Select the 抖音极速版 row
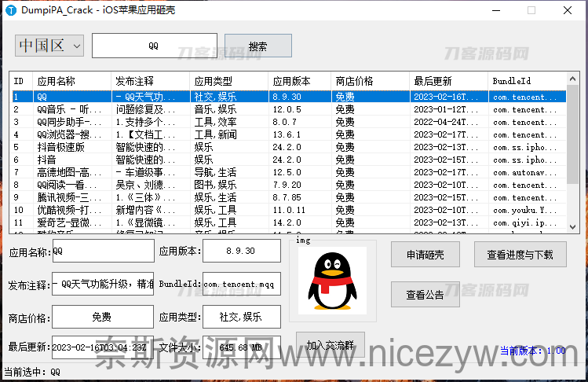The height and width of the screenshot is (382, 588). pos(289,147)
